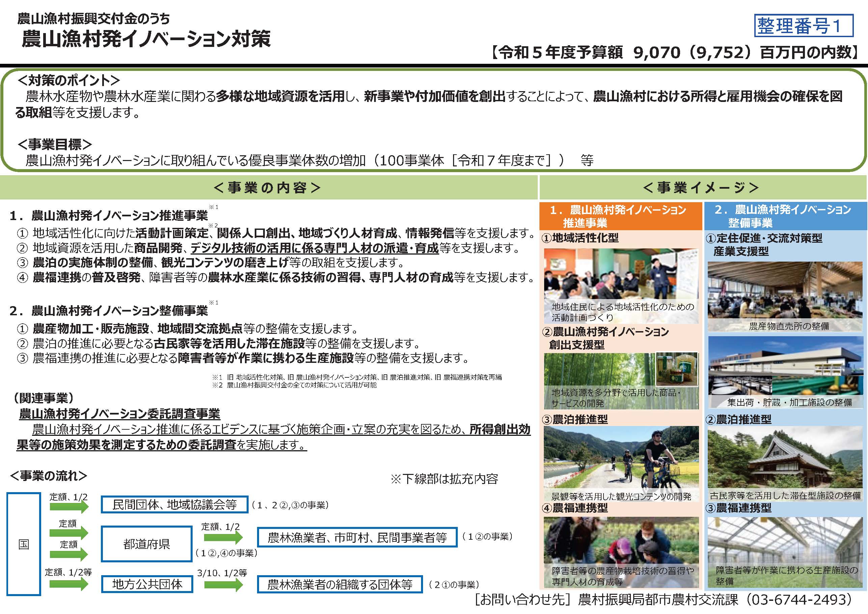Click the 整理番号1 box
Image resolution: width=868 pixels, height=614 pixels.
click(x=804, y=25)
